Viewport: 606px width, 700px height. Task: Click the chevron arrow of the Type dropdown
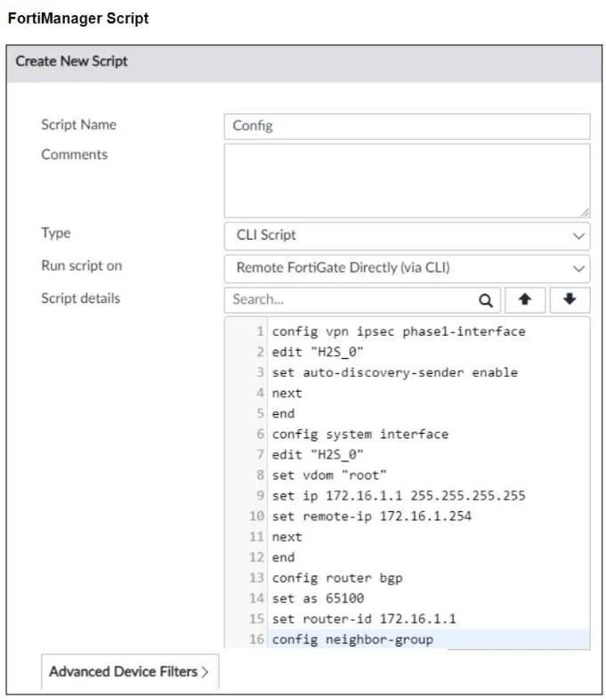(x=578, y=236)
